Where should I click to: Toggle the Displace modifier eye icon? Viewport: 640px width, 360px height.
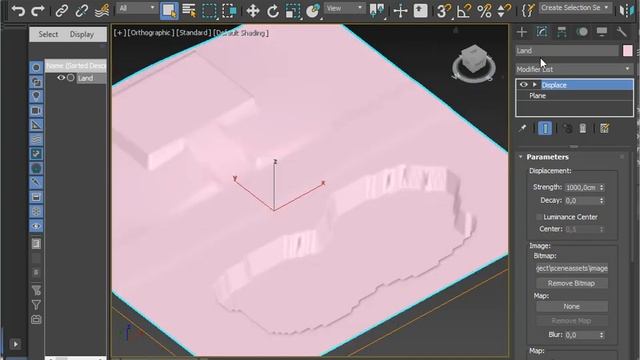click(524, 84)
